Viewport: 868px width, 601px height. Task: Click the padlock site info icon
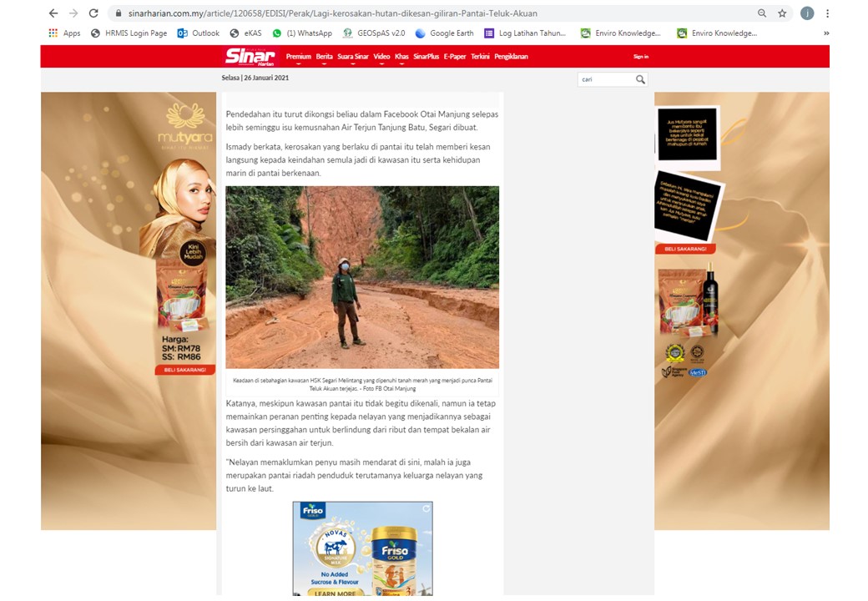point(119,13)
